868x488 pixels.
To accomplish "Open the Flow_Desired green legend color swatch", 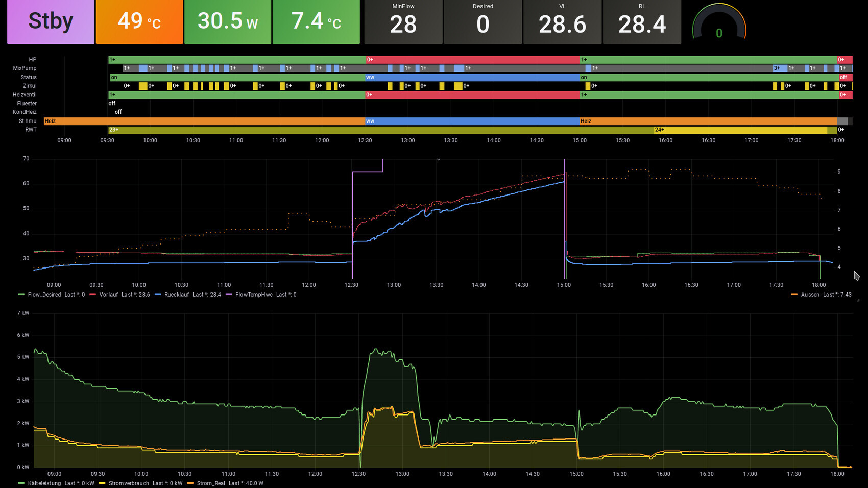I will [x=21, y=295].
